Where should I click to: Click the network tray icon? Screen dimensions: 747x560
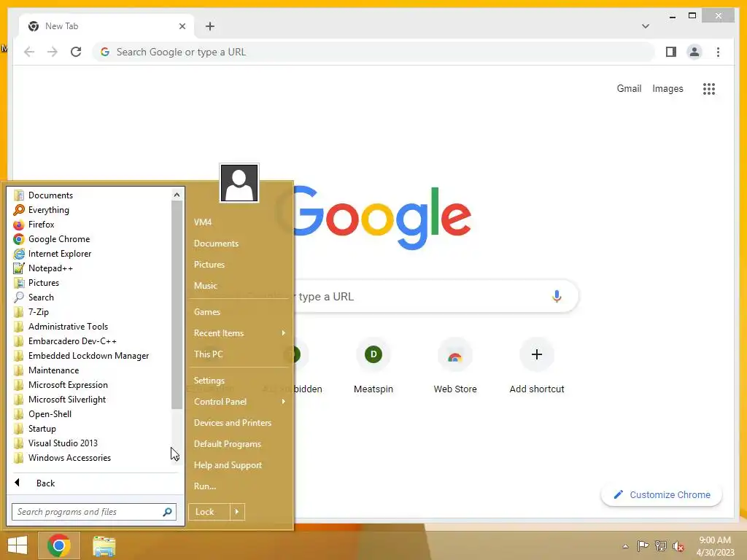[661, 546]
